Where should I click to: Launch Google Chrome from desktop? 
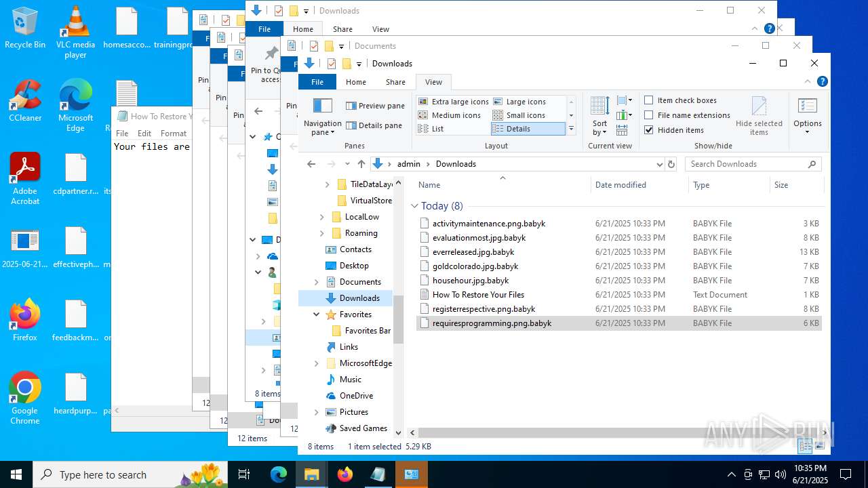25,399
